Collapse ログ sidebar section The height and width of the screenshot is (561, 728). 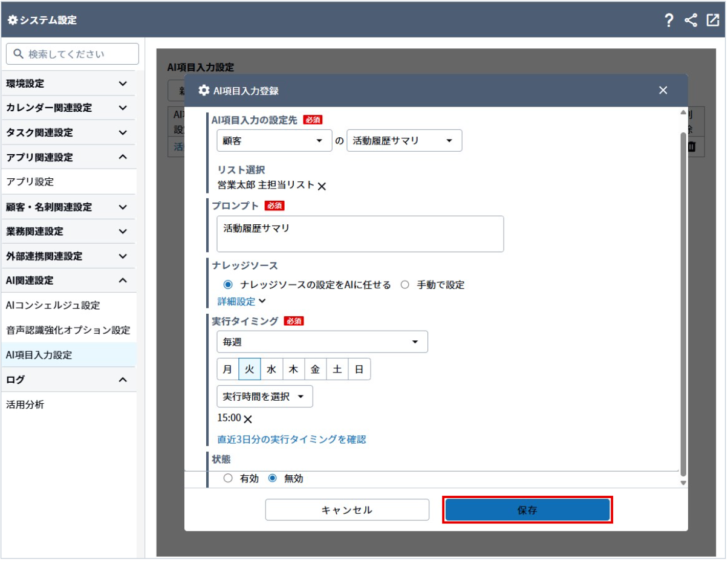pos(68,380)
